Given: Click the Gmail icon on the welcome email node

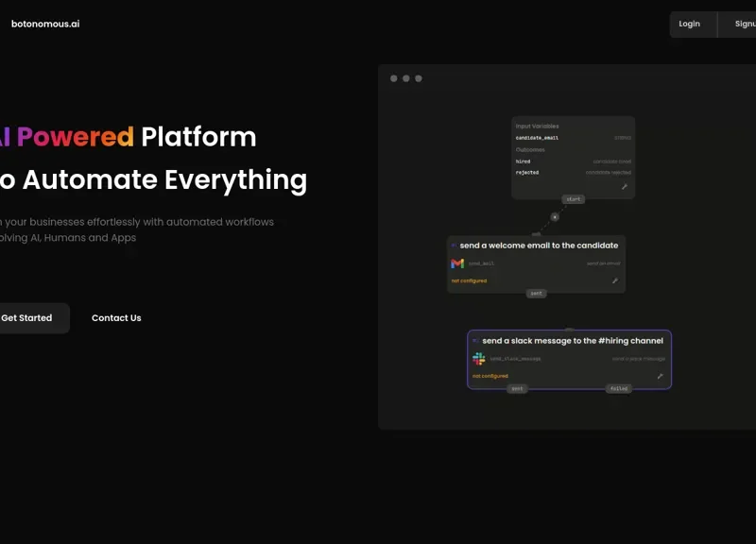Looking at the screenshot, I should 456,263.
